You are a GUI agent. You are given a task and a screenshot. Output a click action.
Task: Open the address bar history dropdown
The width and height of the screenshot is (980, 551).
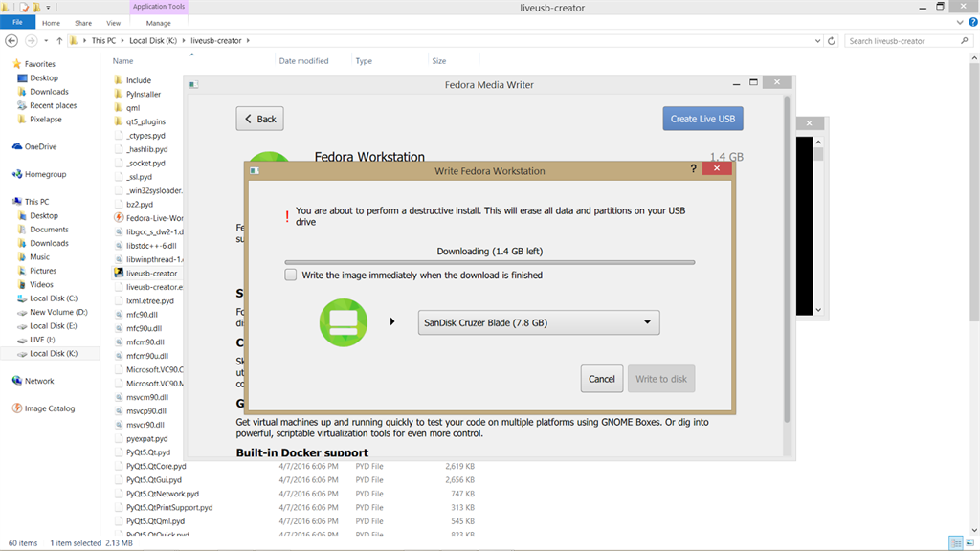click(817, 41)
